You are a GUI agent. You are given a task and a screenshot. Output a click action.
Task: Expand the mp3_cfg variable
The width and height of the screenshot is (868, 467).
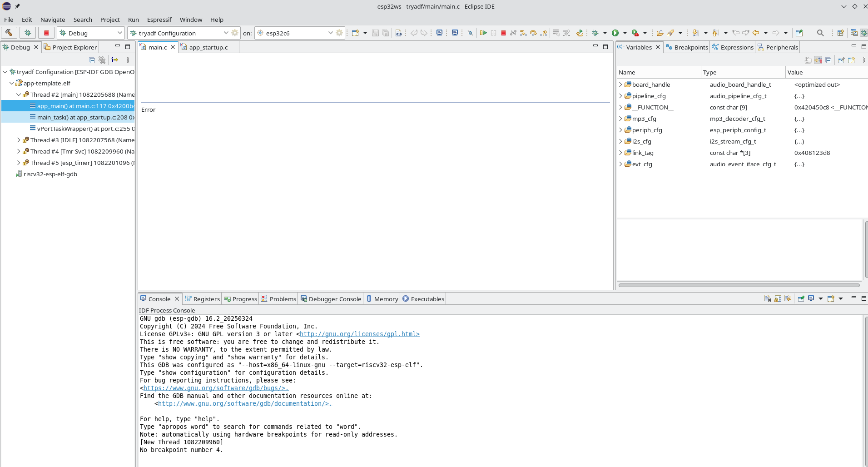(x=620, y=119)
